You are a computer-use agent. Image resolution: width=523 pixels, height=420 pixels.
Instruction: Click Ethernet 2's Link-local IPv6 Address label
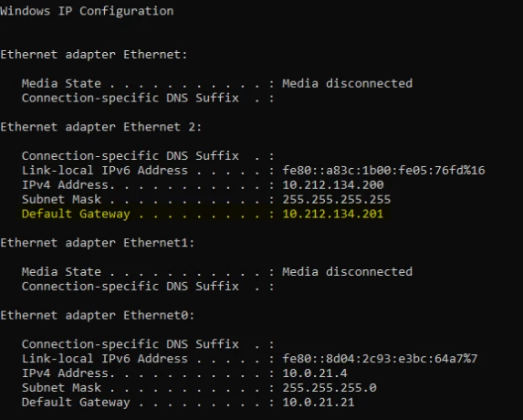[x=105, y=171]
